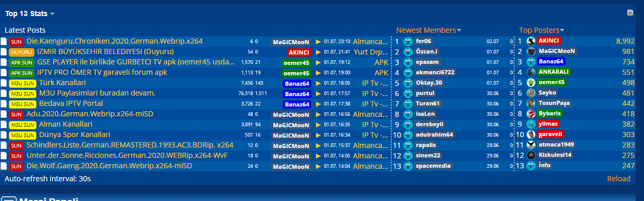Viewport: 644px width, 201px height.
Task: Open new member sinem22 profile
Action: point(428,156)
